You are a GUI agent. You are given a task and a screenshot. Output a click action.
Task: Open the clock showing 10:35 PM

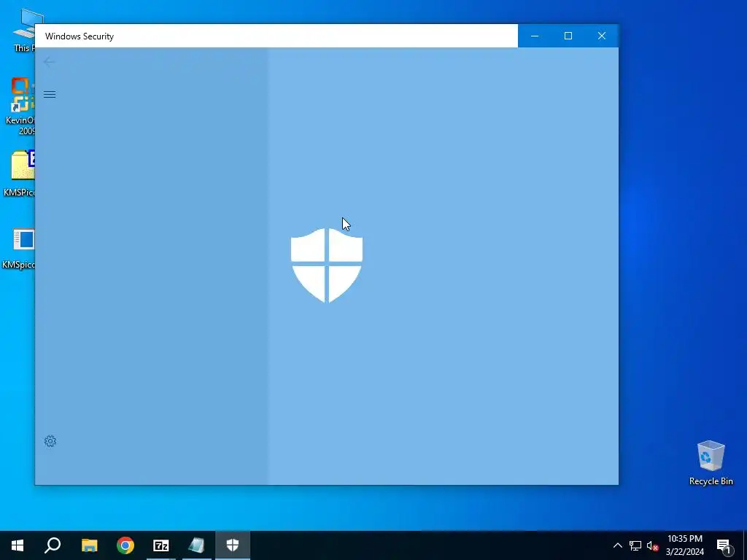click(x=684, y=545)
